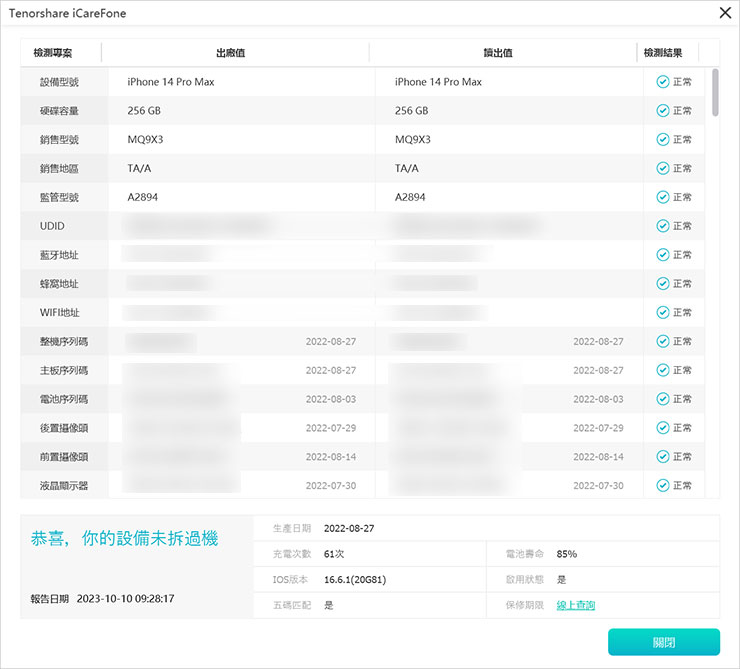Click read date 2022-07-30 in LCD row

598,485
